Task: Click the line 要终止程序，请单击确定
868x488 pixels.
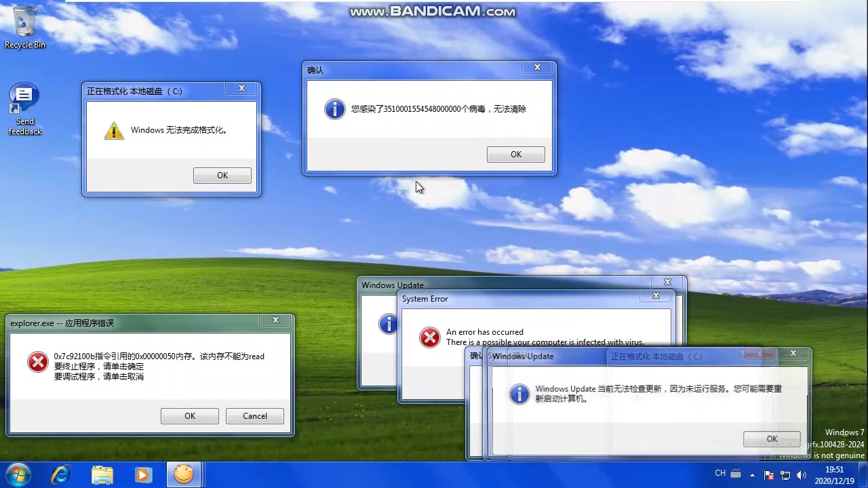Action: (x=99, y=367)
